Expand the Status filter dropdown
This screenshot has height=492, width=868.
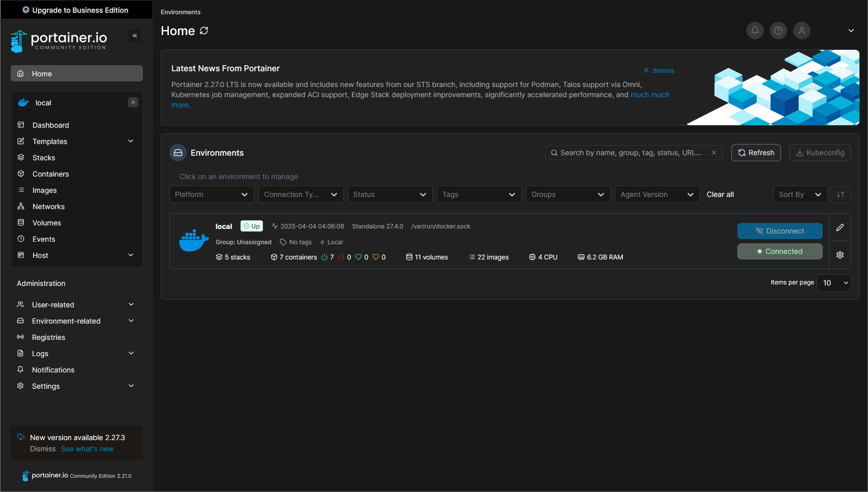click(390, 194)
